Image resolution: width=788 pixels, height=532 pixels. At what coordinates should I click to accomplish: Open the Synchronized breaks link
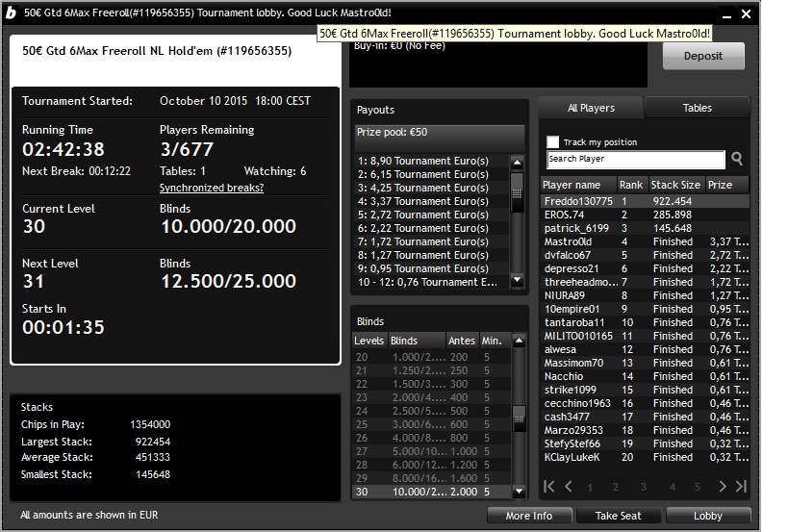coord(212,188)
